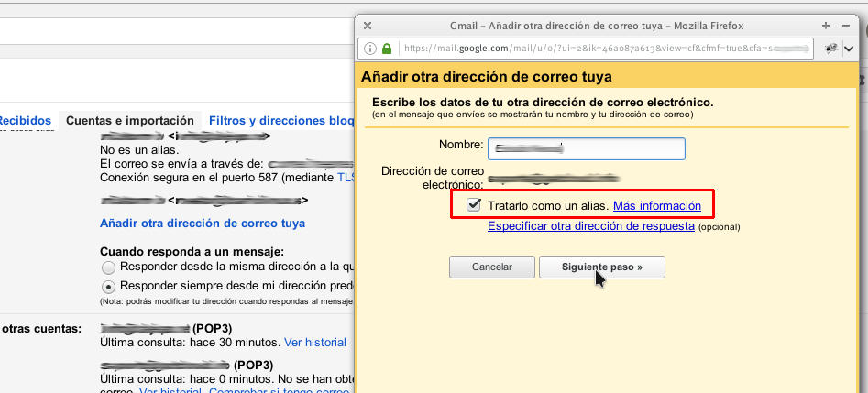Click the plus button in the popup title bar
Viewport: 868px width, 393px height.
pyautogui.click(x=826, y=26)
